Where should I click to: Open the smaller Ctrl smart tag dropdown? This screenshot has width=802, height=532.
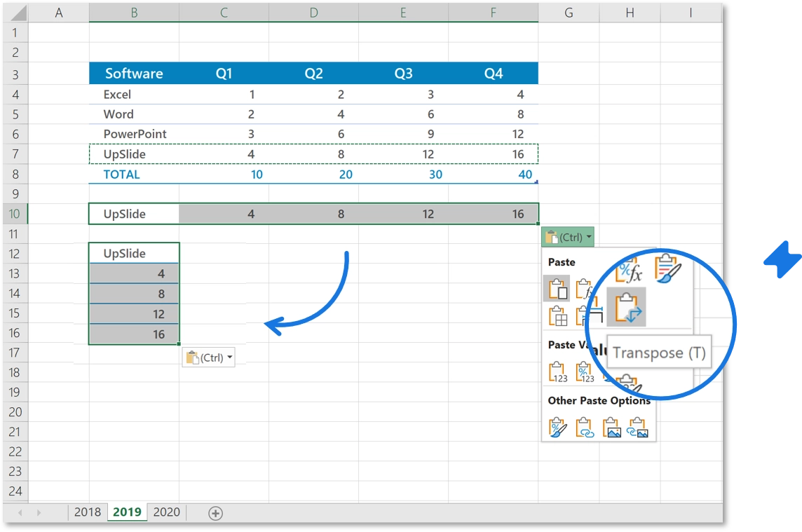[x=209, y=357]
